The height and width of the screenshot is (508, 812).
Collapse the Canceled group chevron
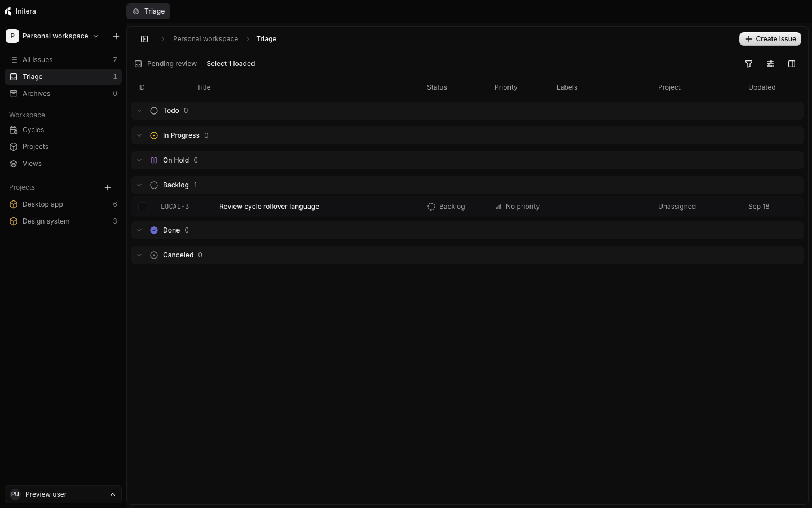click(x=139, y=255)
